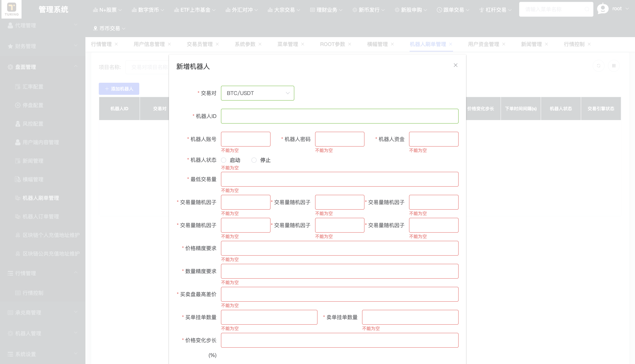Click the search magnifier in the top bar
The image size is (635, 364).
click(x=587, y=9)
